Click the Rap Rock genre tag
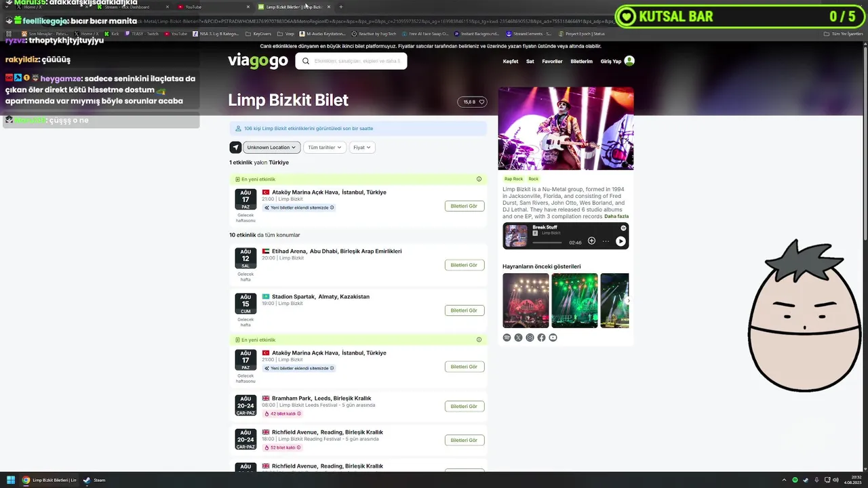Screen dimensions: 868x488 point(513,179)
